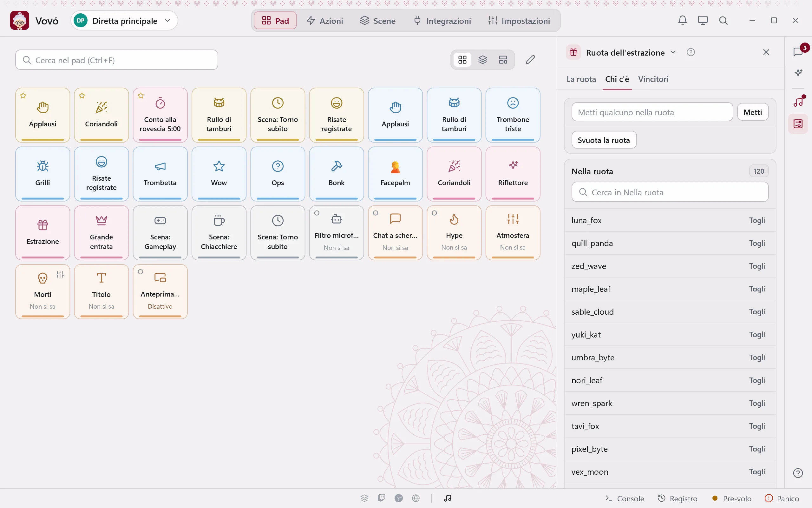Image resolution: width=812 pixels, height=508 pixels.
Task: Click the layers icon in the status bar
Action: tap(364, 498)
